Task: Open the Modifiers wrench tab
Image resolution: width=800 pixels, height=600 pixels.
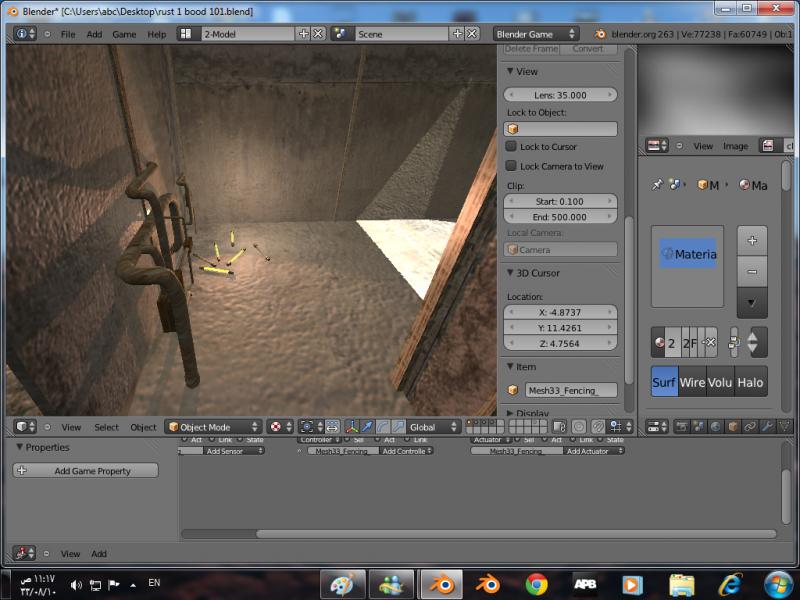Action: [x=767, y=427]
